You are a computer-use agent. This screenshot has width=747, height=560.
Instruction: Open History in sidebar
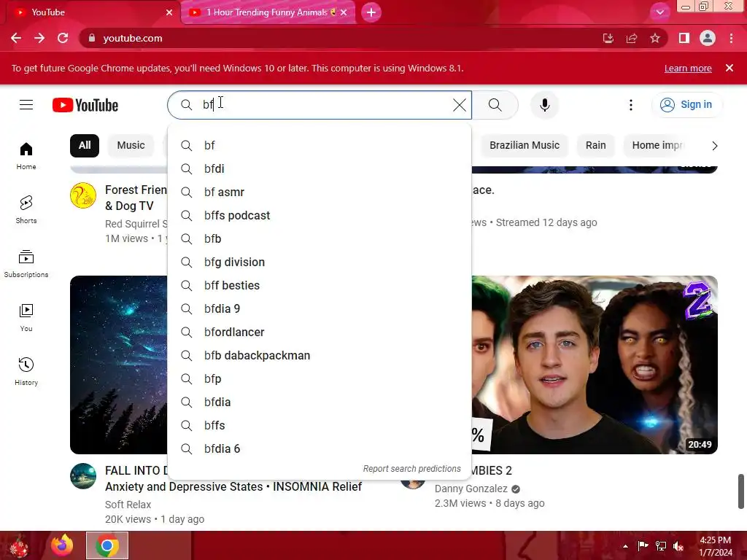pyautogui.click(x=26, y=371)
